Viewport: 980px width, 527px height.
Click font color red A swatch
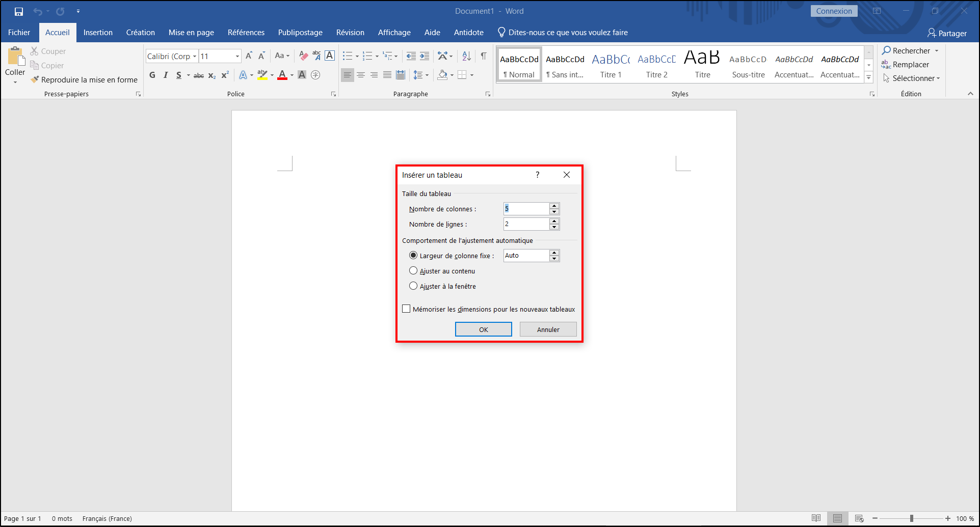point(282,75)
